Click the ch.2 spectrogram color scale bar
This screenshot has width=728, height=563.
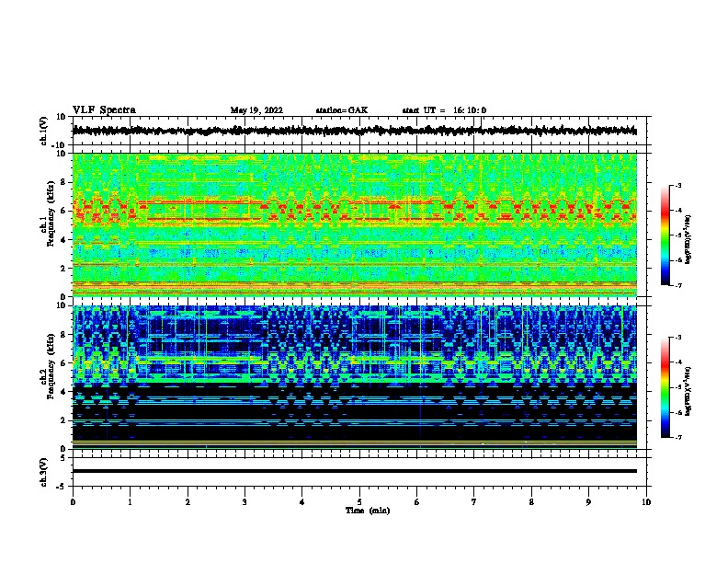(665, 387)
